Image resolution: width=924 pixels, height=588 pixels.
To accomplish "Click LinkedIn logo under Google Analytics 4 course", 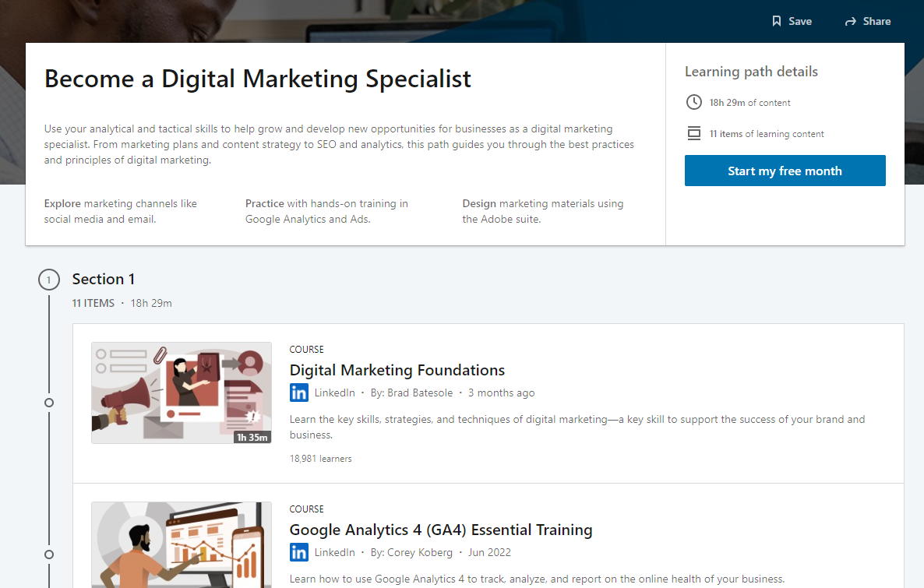I will click(298, 552).
